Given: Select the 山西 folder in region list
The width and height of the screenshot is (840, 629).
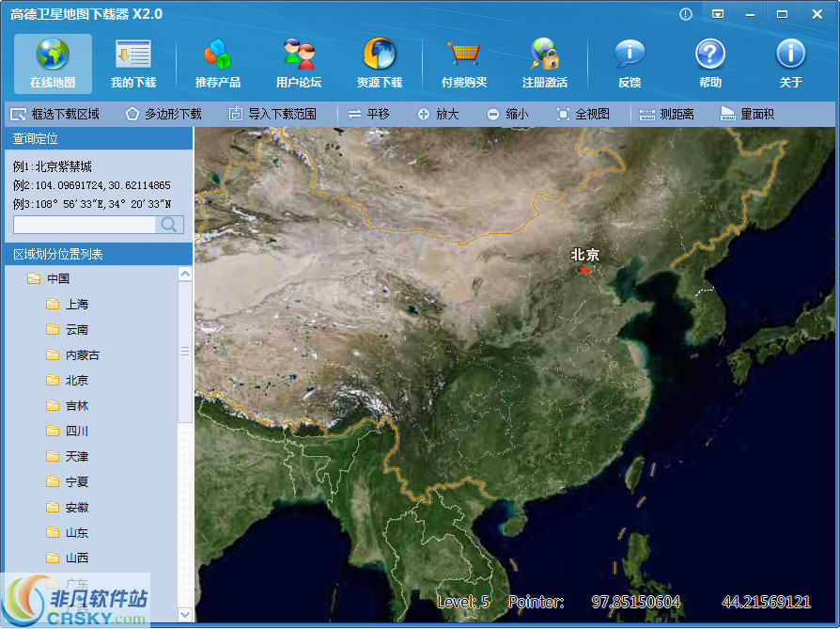Looking at the screenshot, I should pos(67,558).
